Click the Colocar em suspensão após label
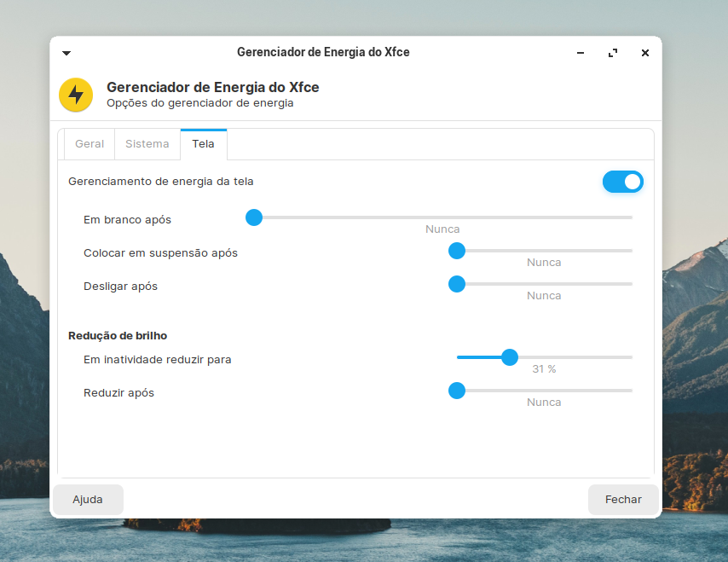This screenshot has height=562, width=728. tap(160, 253)
